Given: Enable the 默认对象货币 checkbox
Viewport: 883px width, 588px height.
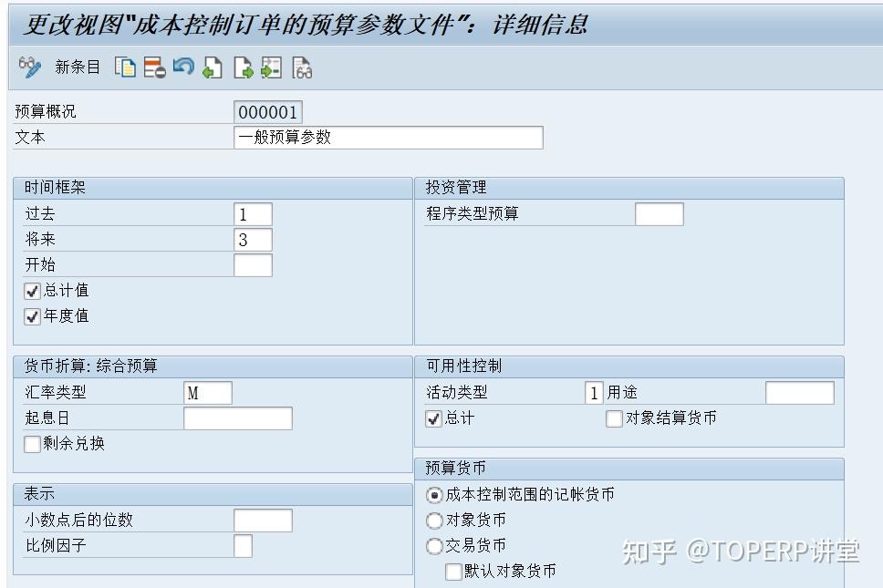Looking at the screenshot, I should 453,572.
